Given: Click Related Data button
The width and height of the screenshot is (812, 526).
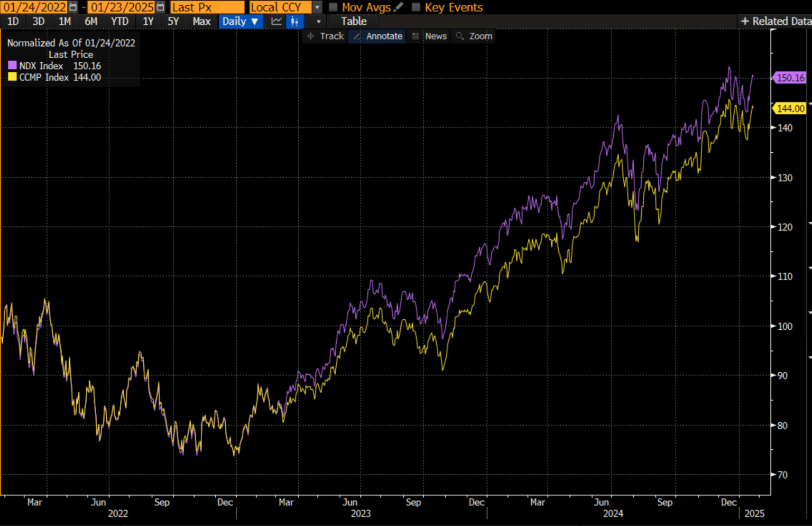Looking at the screenshot, I should point(776,21).
